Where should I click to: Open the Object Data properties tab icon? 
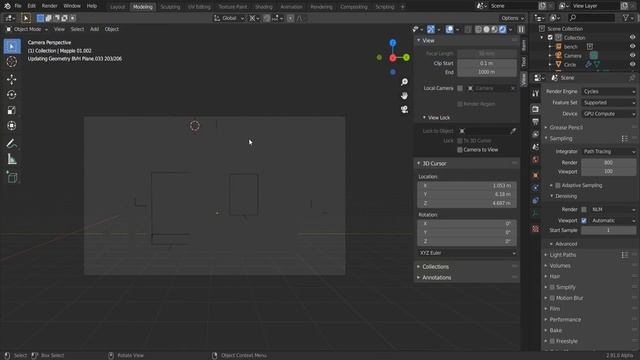point(536,213)
